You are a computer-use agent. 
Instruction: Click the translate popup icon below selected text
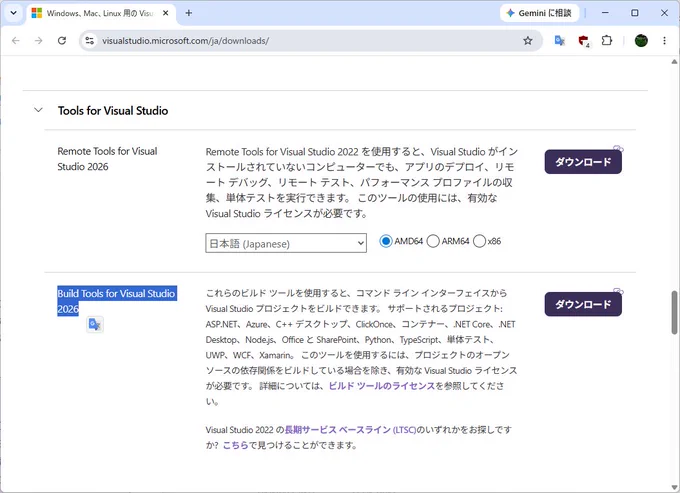click(x=95, y=324)
